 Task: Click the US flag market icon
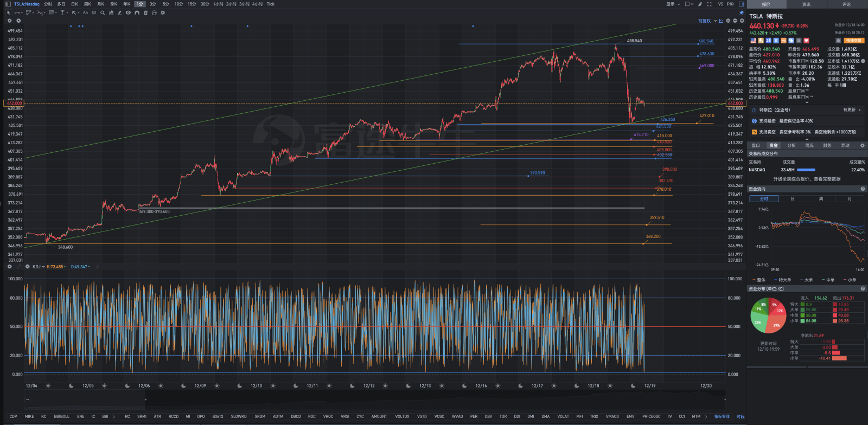tap(753, 41)
